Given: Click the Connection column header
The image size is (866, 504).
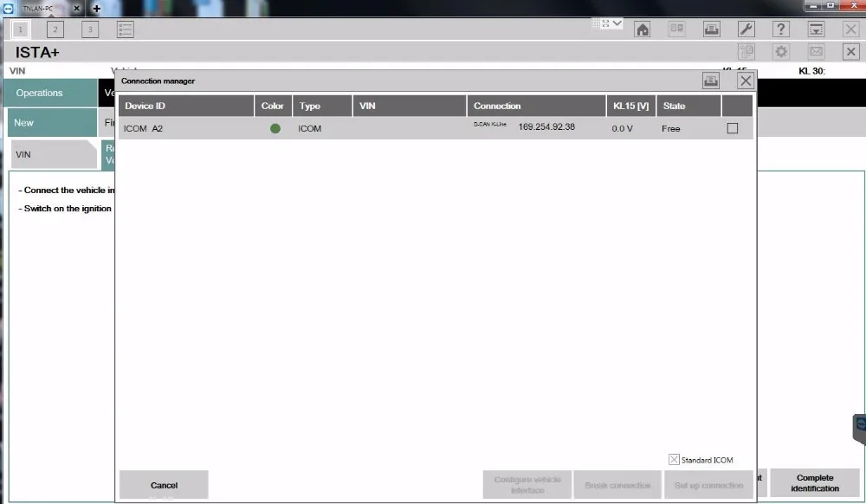Looking at the screenshot, I should tap(536, 106).
